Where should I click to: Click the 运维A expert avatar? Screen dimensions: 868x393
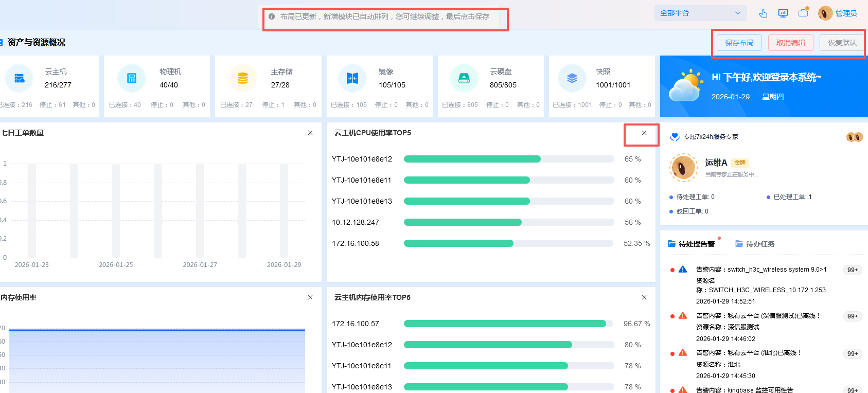click(x=684, y=168)
